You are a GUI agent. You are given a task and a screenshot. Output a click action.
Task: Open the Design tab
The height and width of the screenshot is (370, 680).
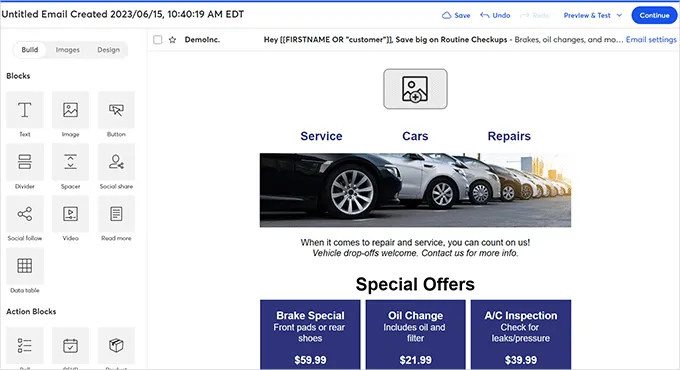tap(108, 50)
